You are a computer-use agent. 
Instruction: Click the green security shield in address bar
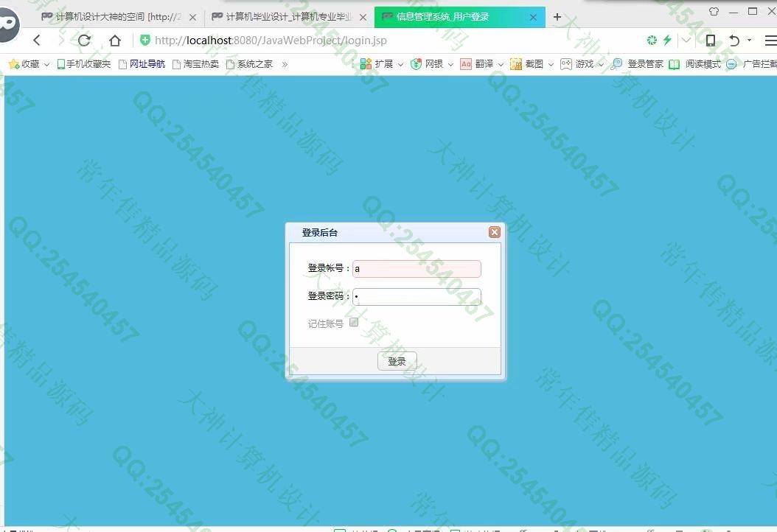[144, 40]
